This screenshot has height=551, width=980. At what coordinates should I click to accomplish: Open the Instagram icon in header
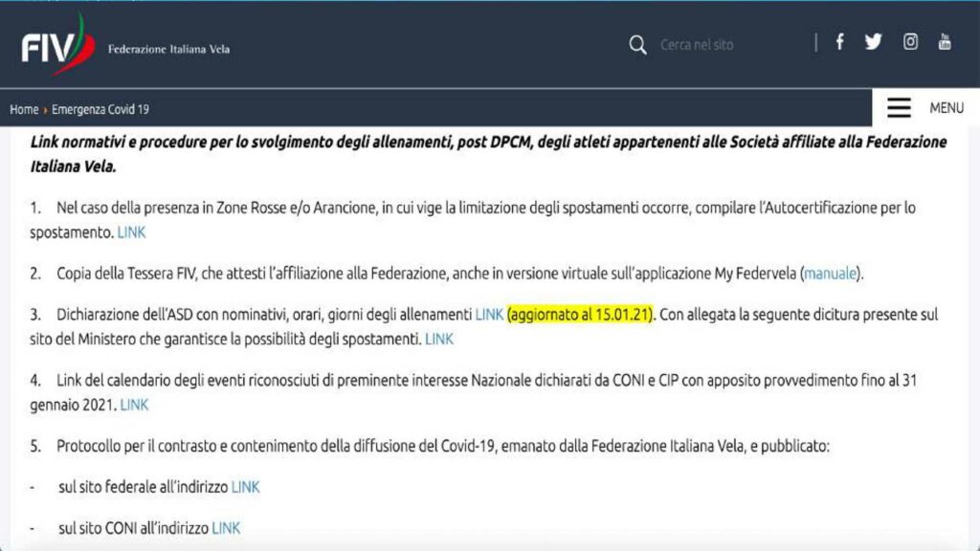(910, 41)
